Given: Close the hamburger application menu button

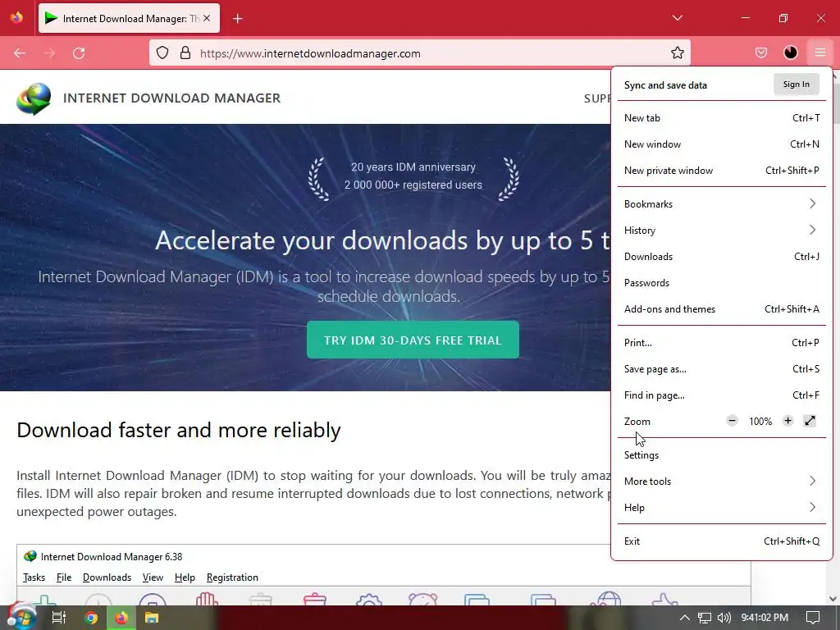Looking at the screenshot, I should point(820,52).
